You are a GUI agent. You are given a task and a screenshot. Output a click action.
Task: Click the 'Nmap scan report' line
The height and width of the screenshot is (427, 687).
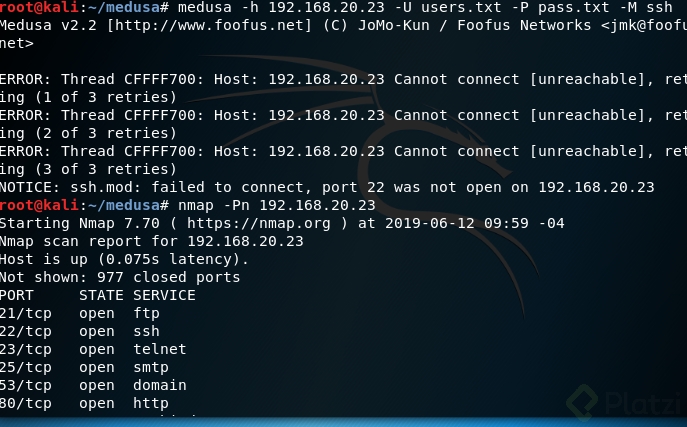pyautogui.click(x=151, y=241)
